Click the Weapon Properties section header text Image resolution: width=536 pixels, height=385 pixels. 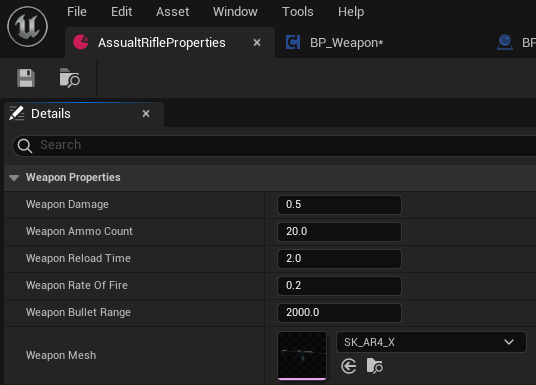tap(73, 177)
